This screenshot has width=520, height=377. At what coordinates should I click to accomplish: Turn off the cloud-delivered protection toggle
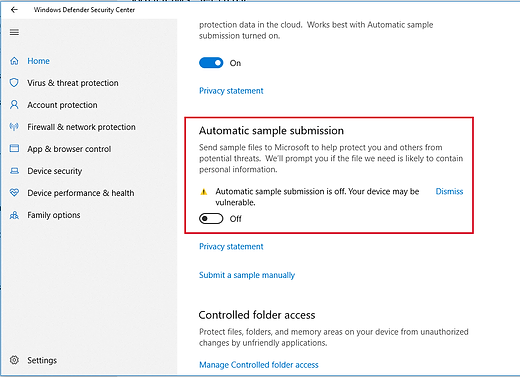click(x=211, y=63)
